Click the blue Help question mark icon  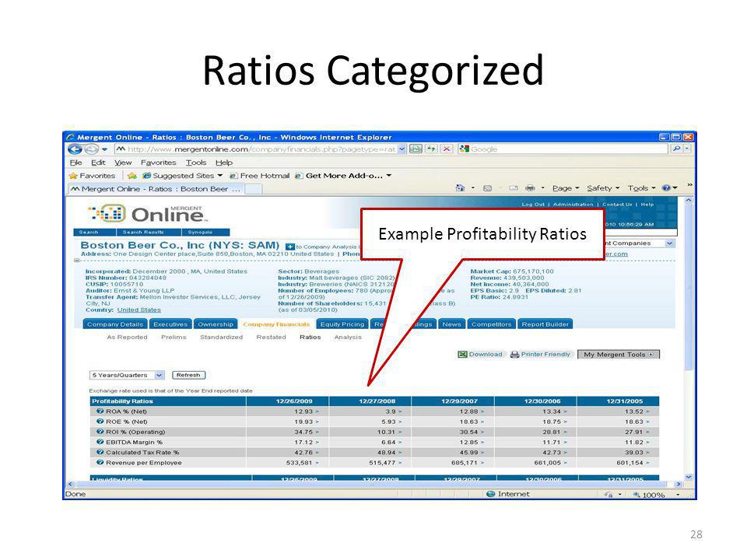point(667,188)
